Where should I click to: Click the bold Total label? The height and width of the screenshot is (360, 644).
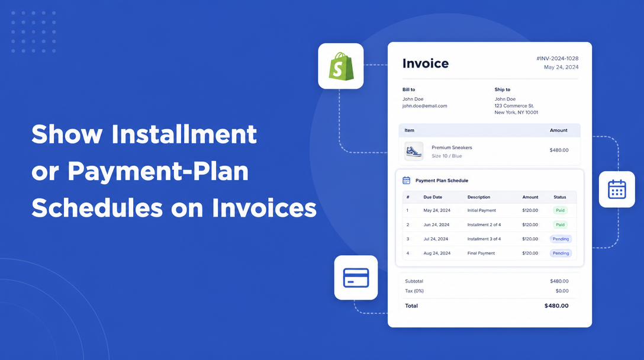(411, 306)
